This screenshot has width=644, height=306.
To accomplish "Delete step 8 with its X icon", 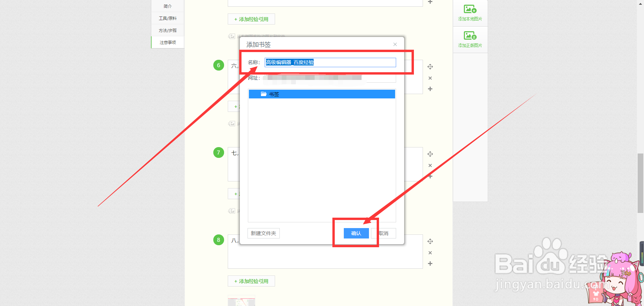I will point(430,253).
